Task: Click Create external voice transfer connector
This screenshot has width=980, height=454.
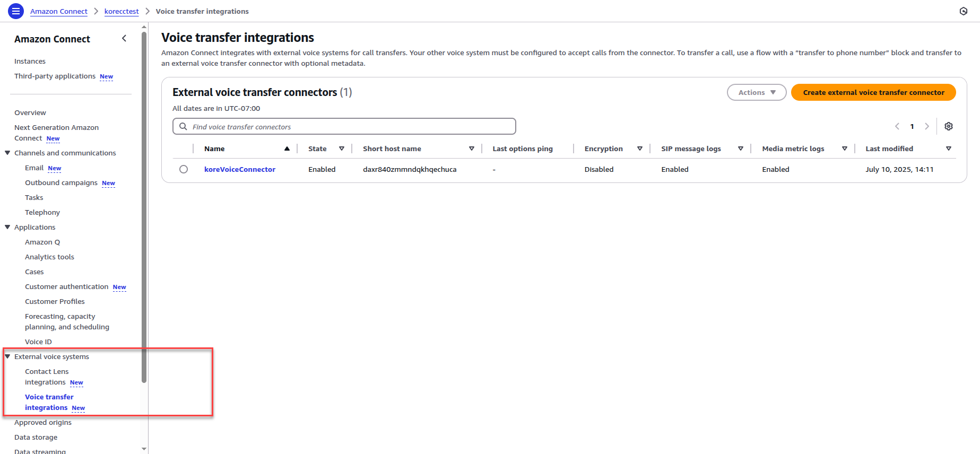Action: click(873, 92)
